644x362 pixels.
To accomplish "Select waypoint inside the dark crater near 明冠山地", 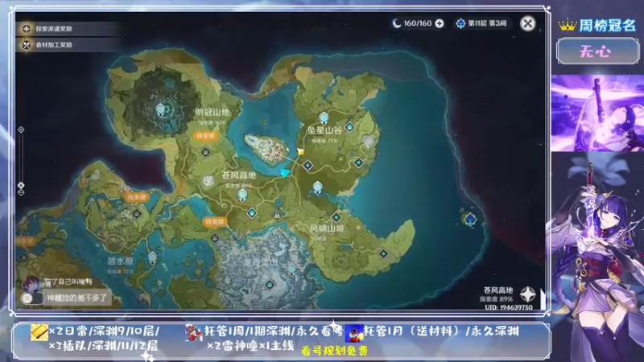I will coord(160,110).
